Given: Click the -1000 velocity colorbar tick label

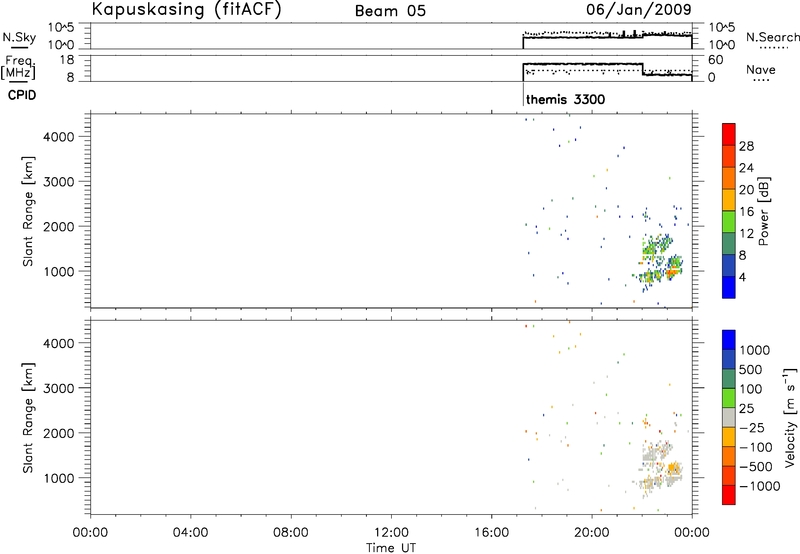Looking at the screenshot, I should coord(760,486).
